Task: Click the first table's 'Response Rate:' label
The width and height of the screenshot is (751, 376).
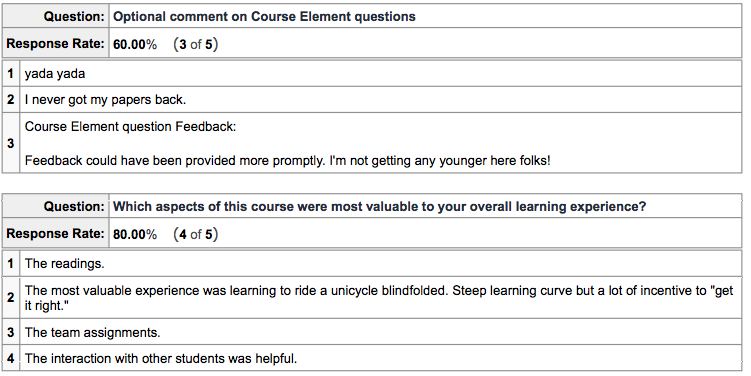Action: point(56,44)
